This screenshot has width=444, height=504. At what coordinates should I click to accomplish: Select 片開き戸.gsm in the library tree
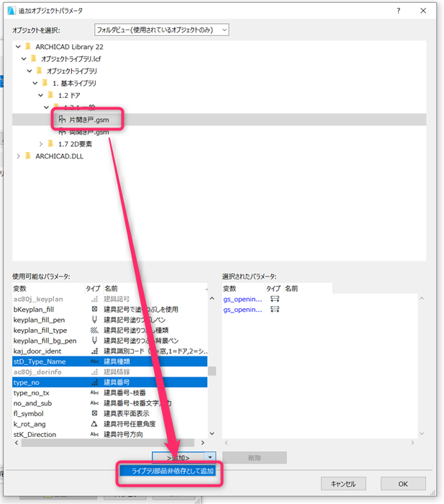coord(89,120)
